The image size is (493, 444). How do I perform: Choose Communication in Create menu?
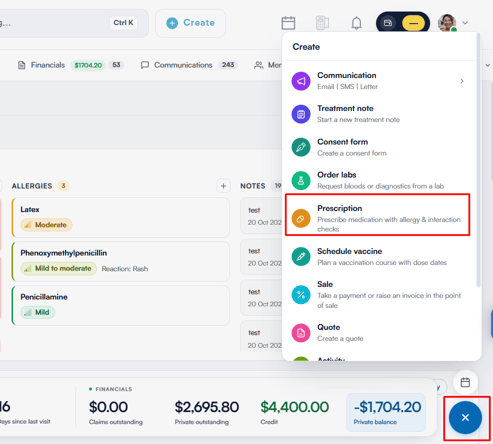(x=379, y=81)
